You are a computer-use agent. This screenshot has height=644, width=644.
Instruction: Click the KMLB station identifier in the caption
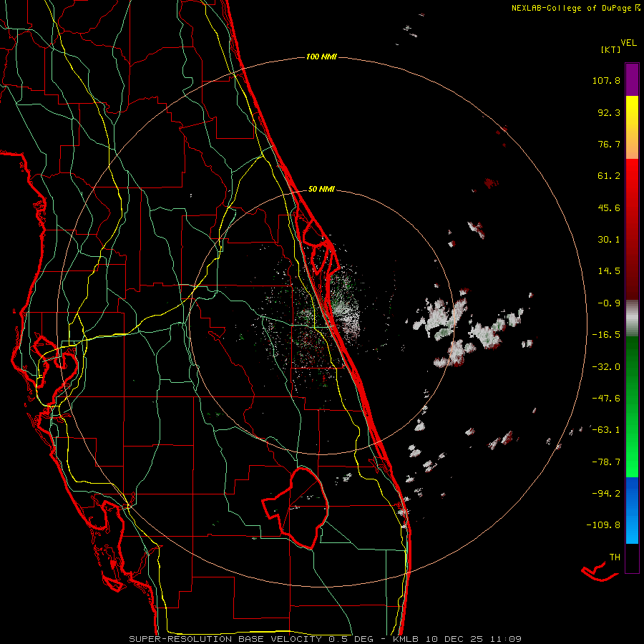(x=406, y=639)
